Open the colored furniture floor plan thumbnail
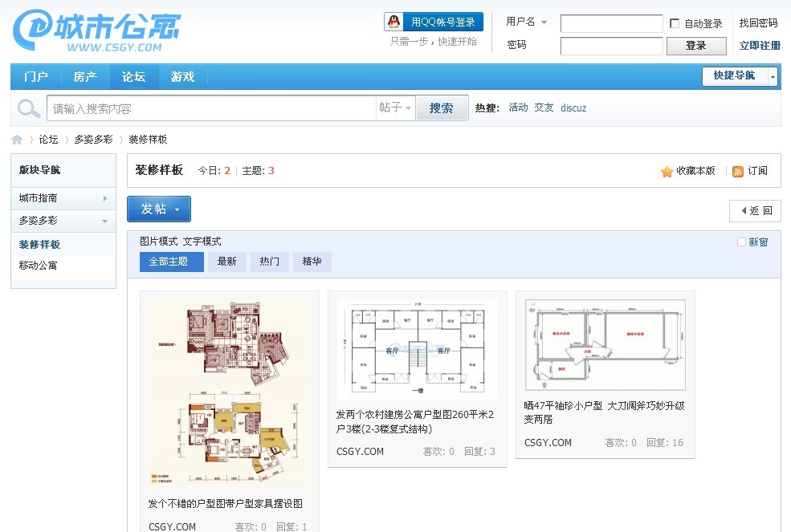The height and width of the screenshot is (532, 791). click(229, 394)
